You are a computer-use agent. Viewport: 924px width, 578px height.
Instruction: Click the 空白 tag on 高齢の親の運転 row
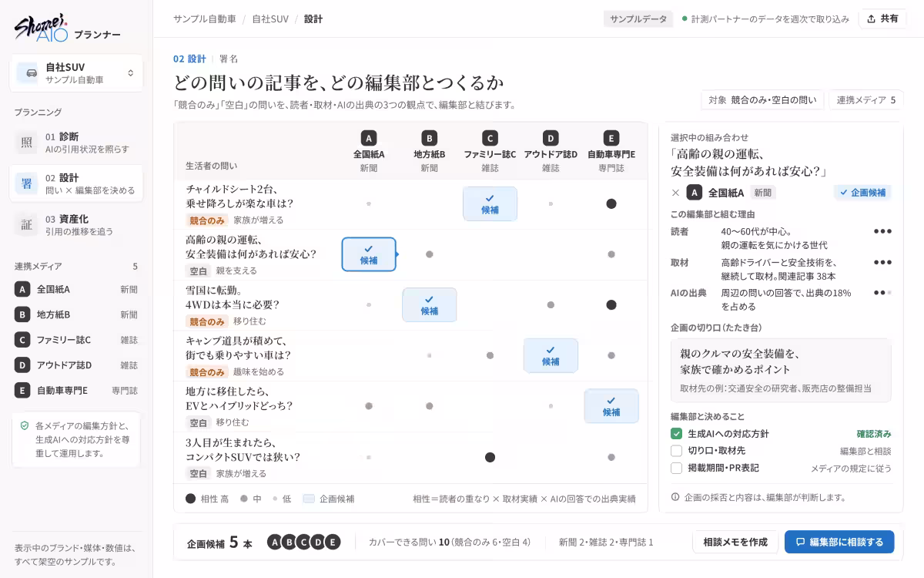pos(198,271)
